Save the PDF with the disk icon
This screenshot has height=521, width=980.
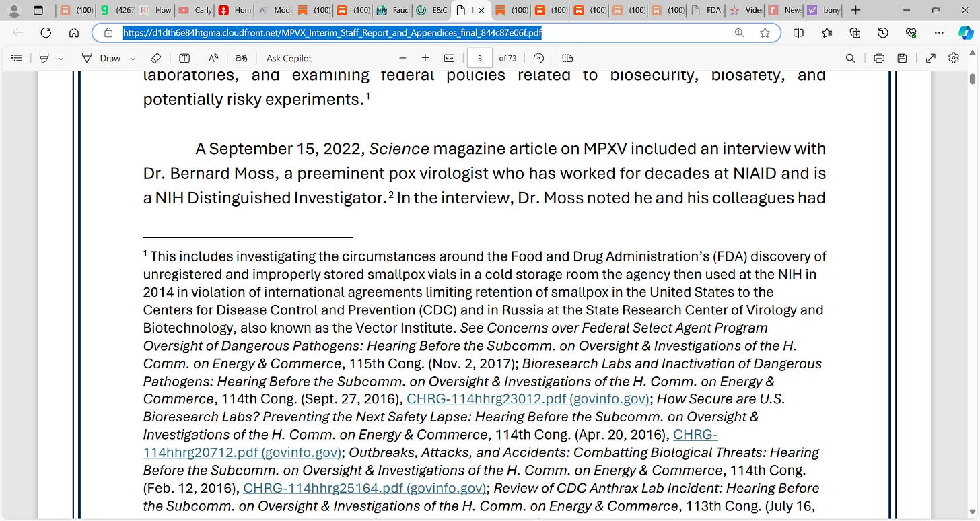coord(902,58)
